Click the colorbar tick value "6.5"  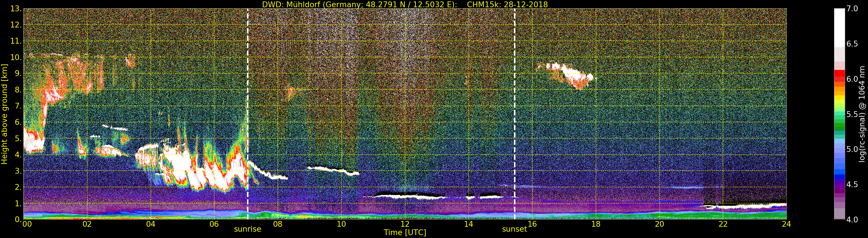pyautogui.click(x=852, y=44)
